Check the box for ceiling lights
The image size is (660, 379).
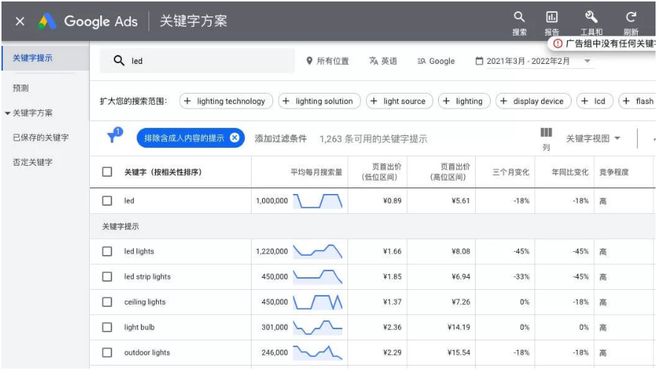[107, 302]
